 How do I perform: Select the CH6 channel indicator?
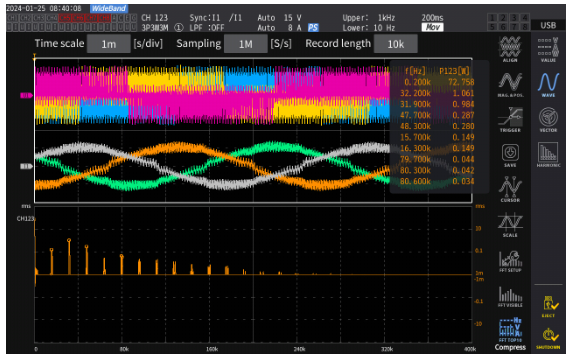tap(78, 17)
